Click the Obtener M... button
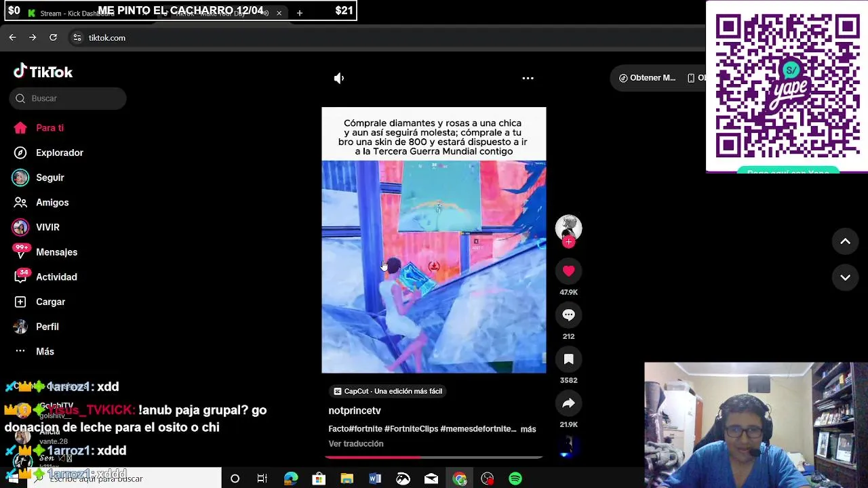The height and width of the screenshot is (488, 868). [x=647, y=78]
